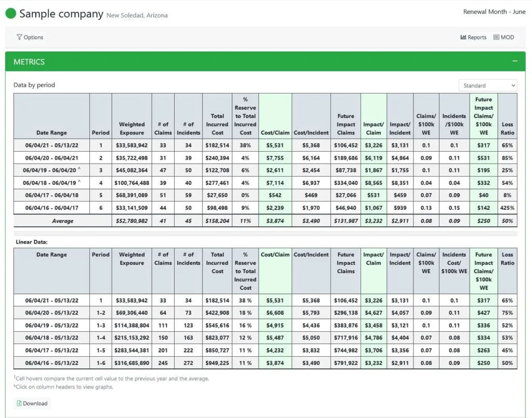Select the 06/04/18 - 05/13/22 linear date range
This screenshot has width=532, height=418.
coord(51,338)
